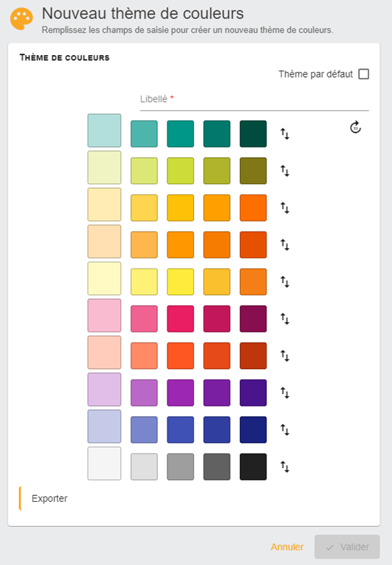Viewport: 392px width, 565px height.
Task: Select the bright magenta-pink swatch in pink row
Action: pyautogui.click(x=181, y=318)
